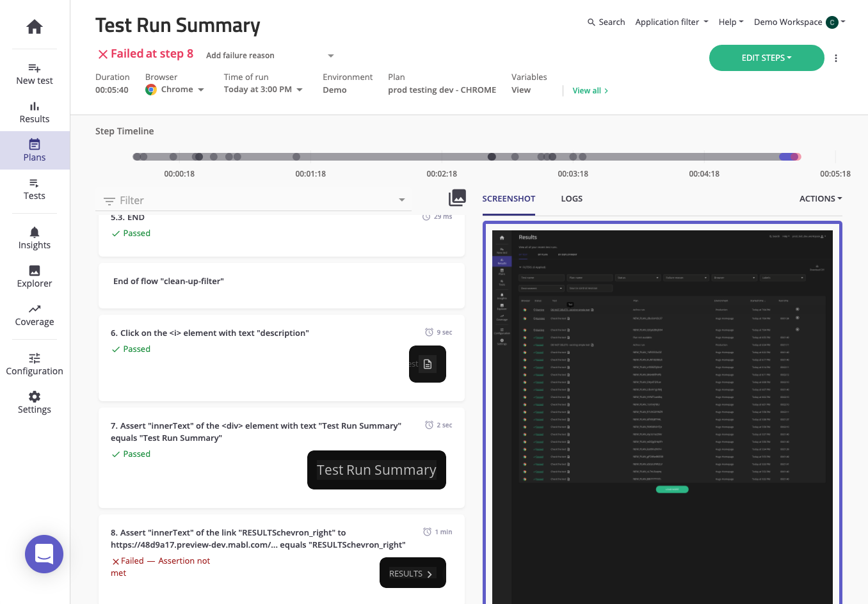Open Explorer in sidebar

click(35, 276)
